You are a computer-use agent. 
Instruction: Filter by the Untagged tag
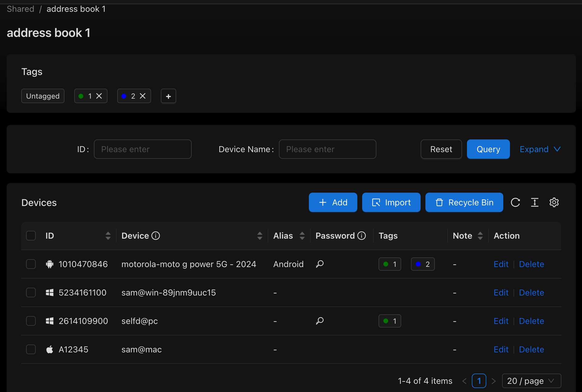click(x=43, y=96)
